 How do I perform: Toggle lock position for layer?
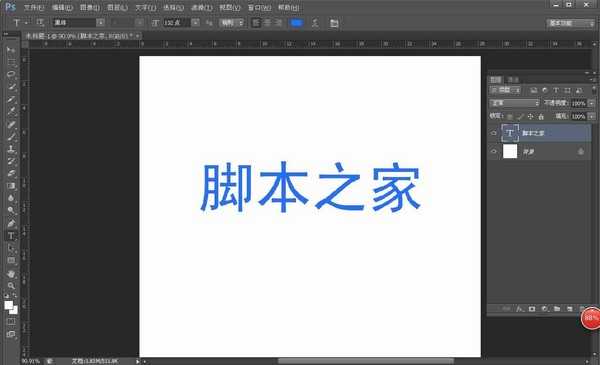pos(530,116)
